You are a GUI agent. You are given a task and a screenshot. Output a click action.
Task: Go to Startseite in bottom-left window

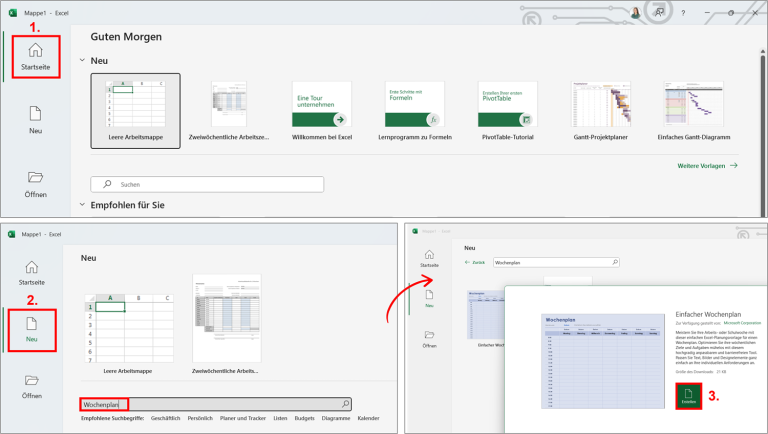pos(31,273)
